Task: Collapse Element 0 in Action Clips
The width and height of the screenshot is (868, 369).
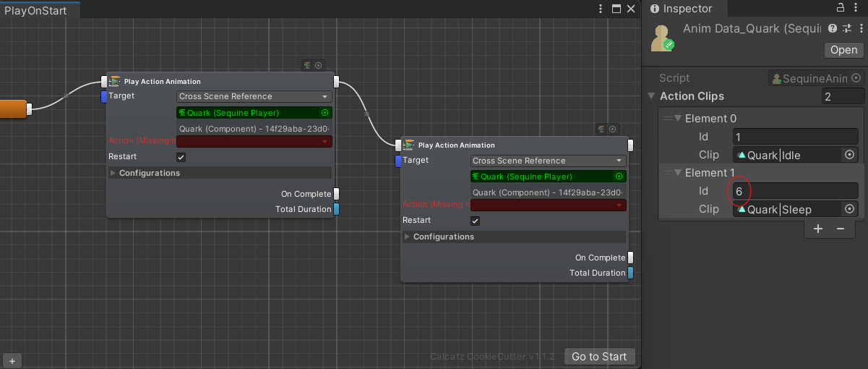Action: coord(677,119)
